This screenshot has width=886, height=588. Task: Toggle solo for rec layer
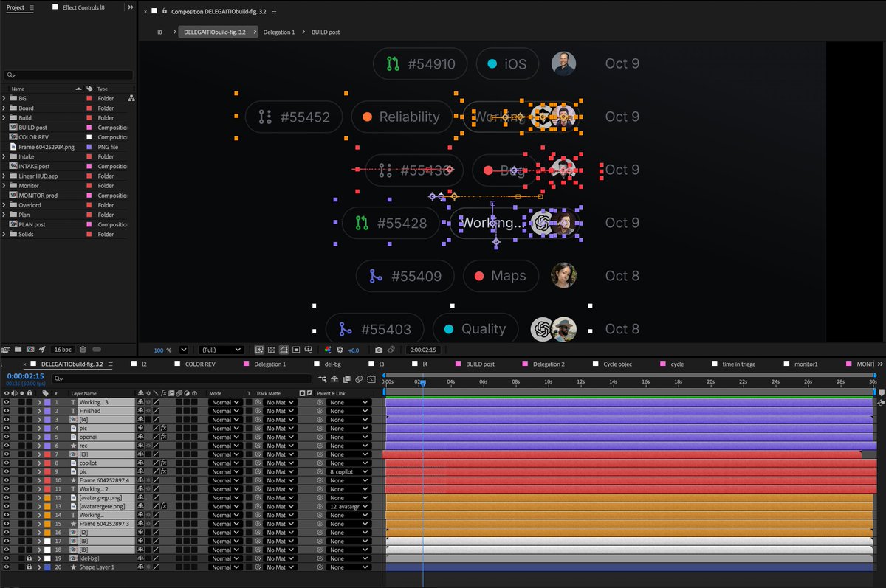click(x=21, y=446)
